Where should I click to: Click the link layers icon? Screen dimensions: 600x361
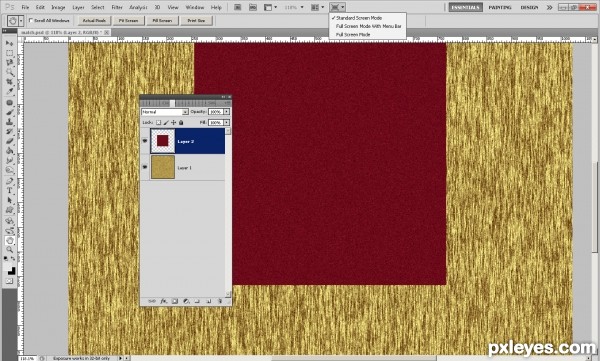tap(152, 301)
